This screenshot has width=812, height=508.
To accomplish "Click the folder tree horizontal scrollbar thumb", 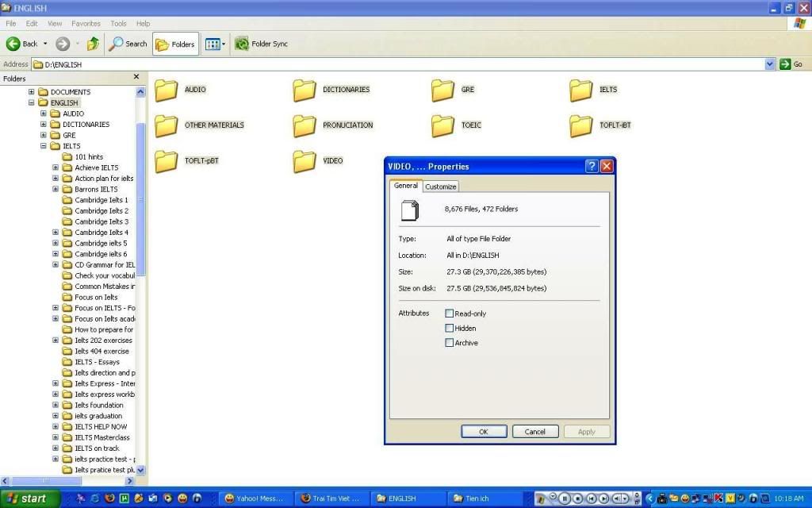I will [45, 481].
